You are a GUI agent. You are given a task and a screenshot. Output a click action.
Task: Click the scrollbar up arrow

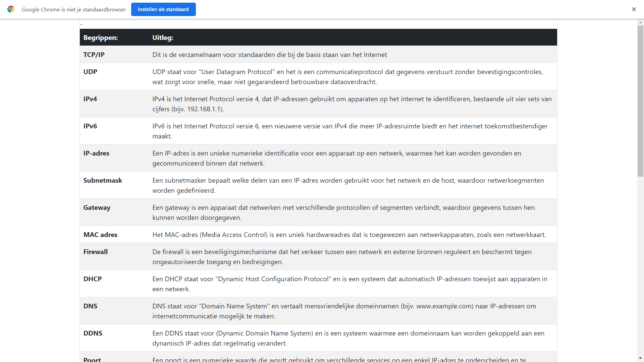coord(640,22)
